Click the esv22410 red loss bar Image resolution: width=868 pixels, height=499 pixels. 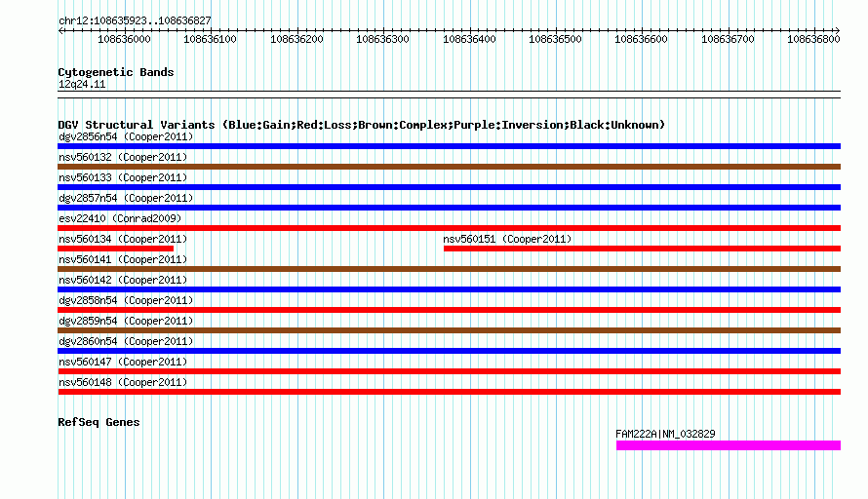449,228
